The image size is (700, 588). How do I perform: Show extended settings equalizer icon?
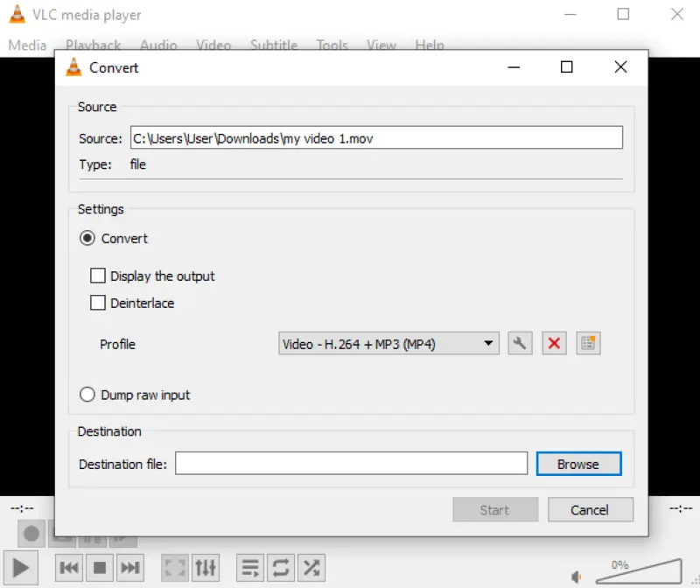click(x=206, y=568)
